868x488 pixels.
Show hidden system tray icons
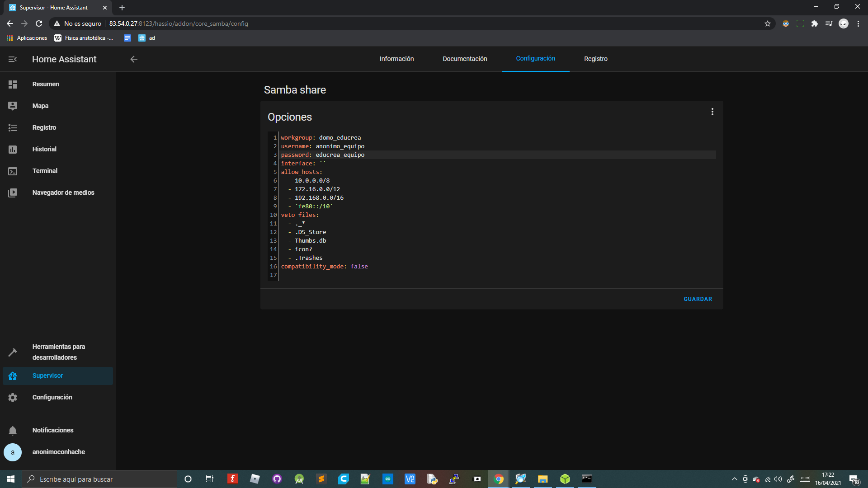[x=734, y=479]
